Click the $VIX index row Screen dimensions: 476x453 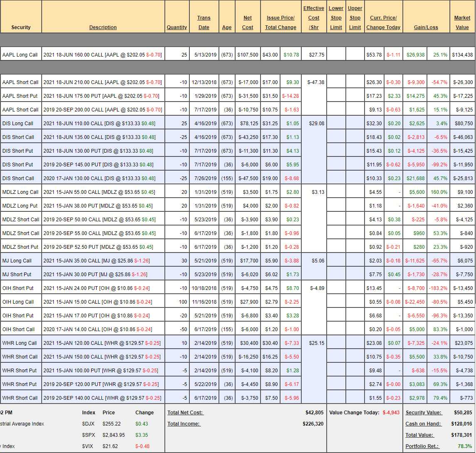(x=88, y=446)
